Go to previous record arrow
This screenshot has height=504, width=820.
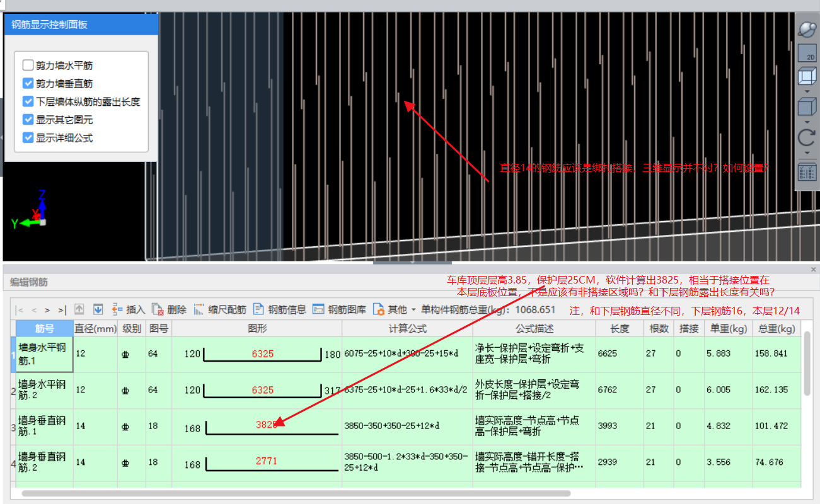pyautogui.click(x=33, y=310)
